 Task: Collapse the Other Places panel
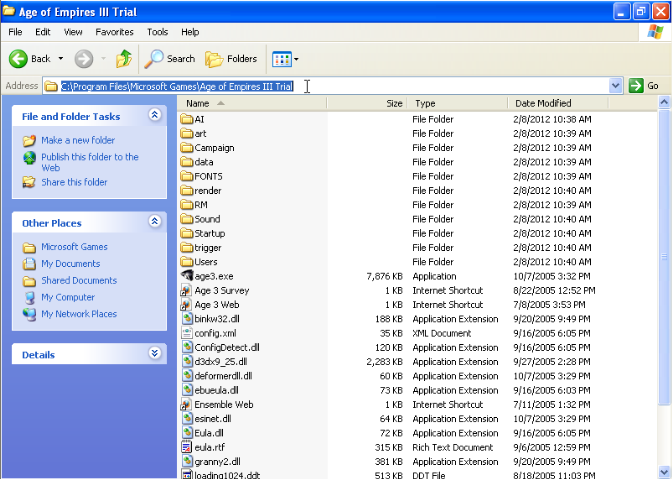point(155,221)
